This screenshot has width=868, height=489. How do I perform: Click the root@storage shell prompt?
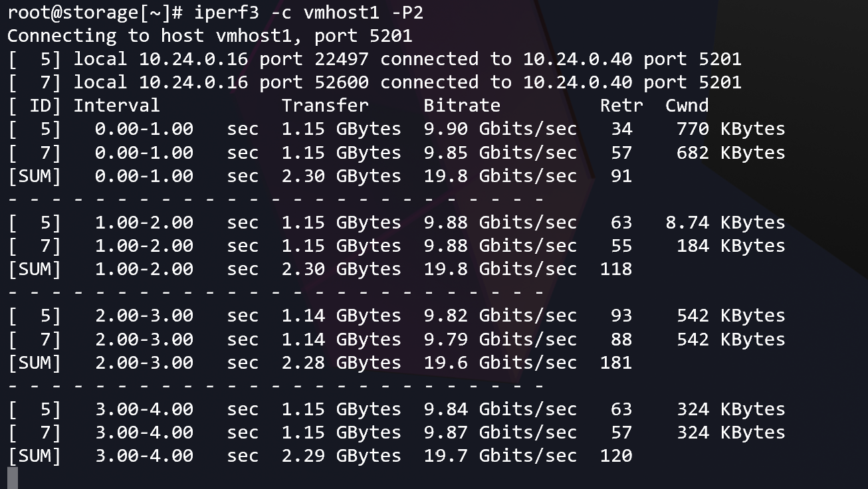[94, 13]
